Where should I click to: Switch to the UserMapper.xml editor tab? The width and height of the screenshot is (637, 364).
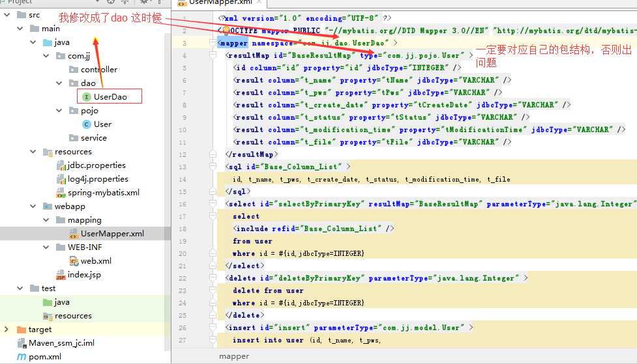tap(220, 3)
